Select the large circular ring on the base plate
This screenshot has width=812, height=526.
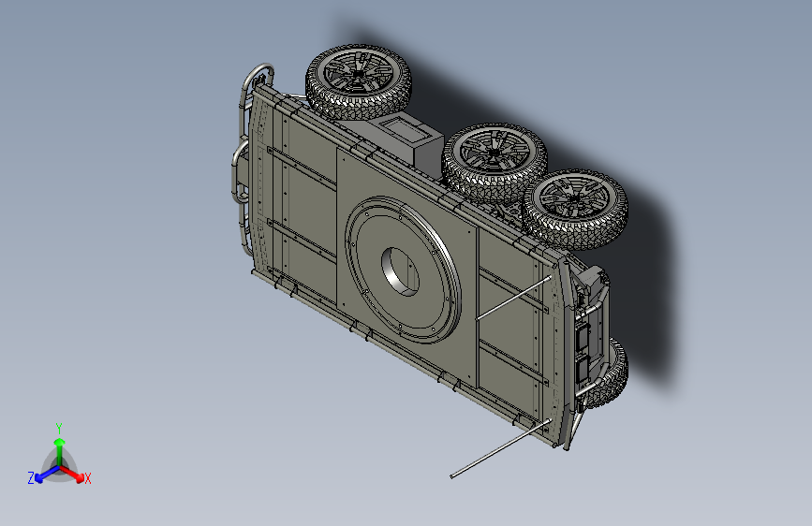[403, 270]
